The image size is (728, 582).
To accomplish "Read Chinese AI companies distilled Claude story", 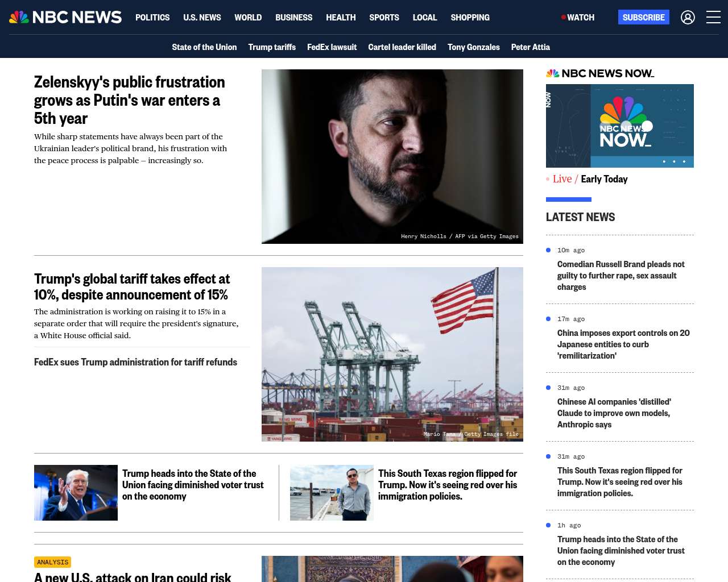I will (614, 413).
